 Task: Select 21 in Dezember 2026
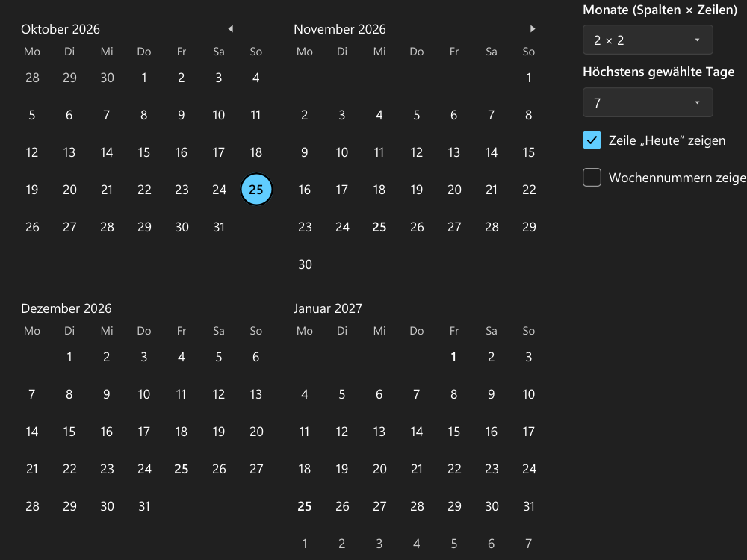coord(32,469)
